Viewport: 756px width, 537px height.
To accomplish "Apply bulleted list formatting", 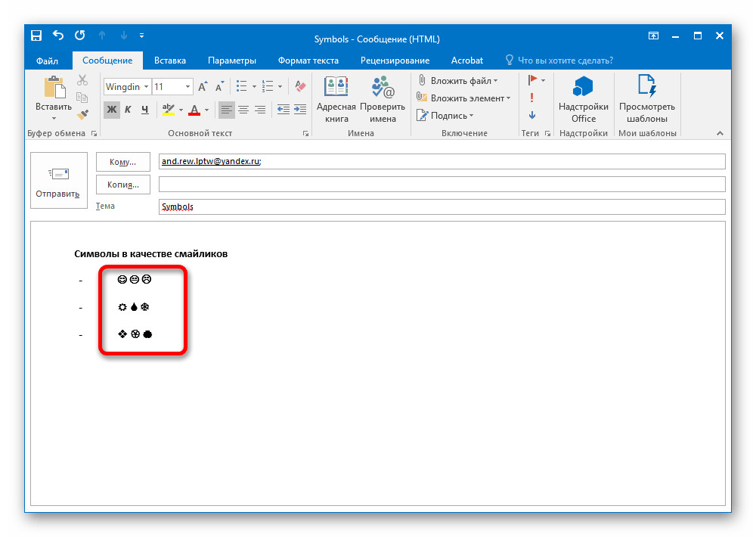I will pyautogui.click(x=242, y=87).
